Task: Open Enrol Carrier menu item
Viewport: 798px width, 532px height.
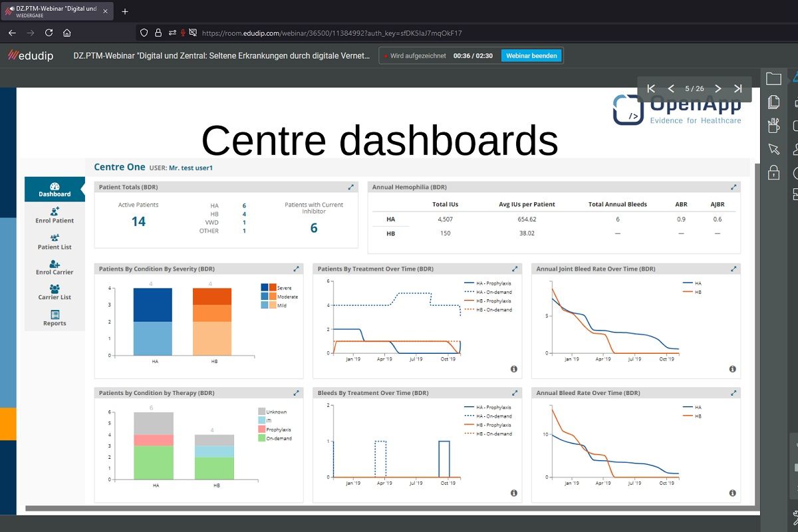Action: coord(55,267)
